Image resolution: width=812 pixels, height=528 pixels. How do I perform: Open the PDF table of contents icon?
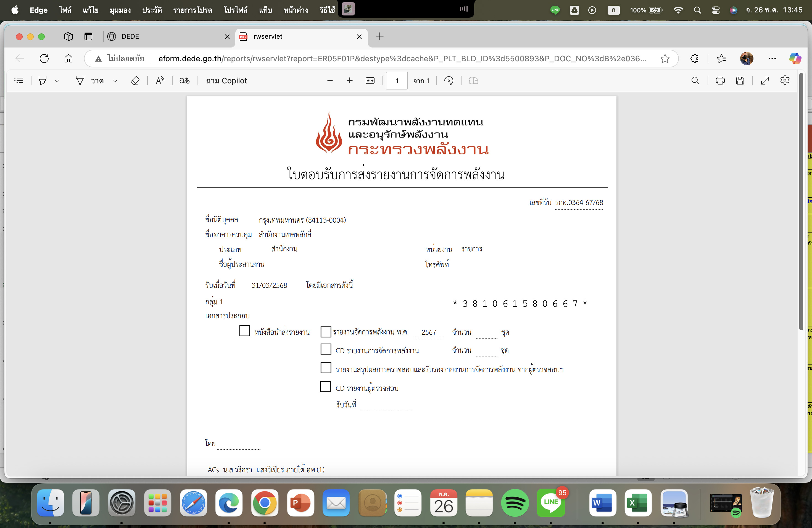coord(19,80)
